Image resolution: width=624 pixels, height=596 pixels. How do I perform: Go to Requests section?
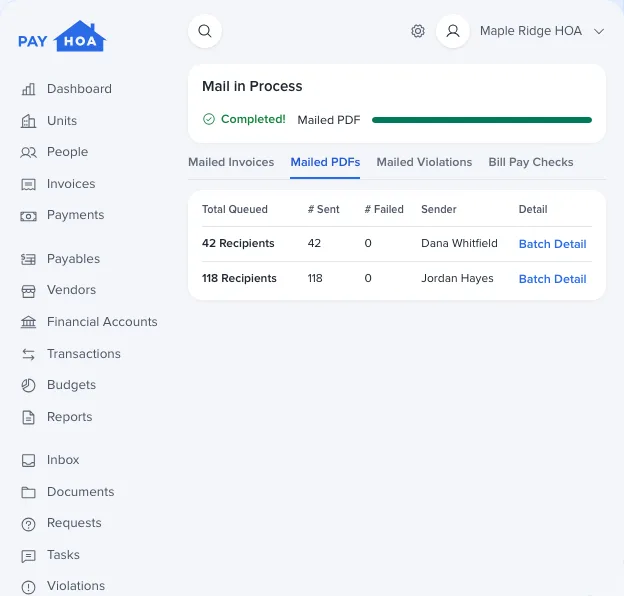(74, 523)
